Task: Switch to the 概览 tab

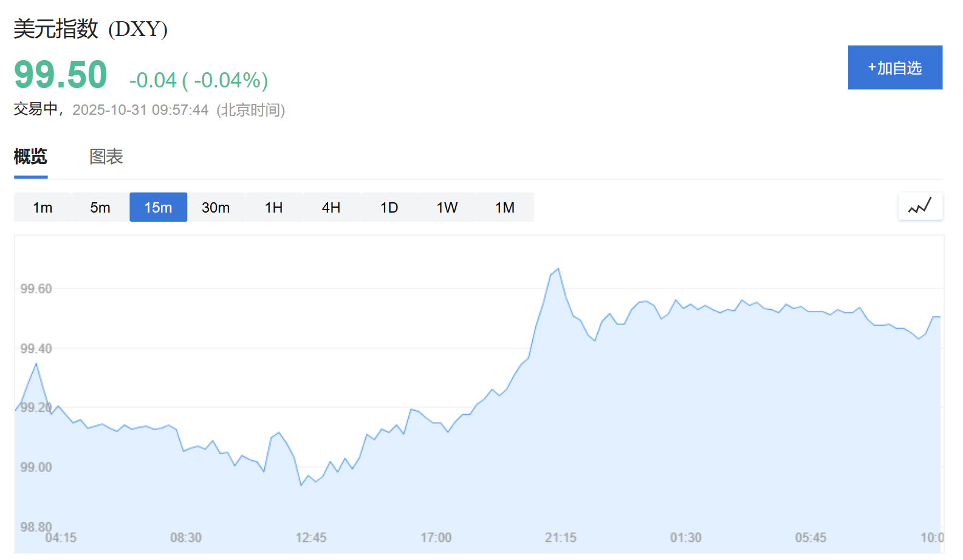Action: pyautogui.click(x=30, y=157)
